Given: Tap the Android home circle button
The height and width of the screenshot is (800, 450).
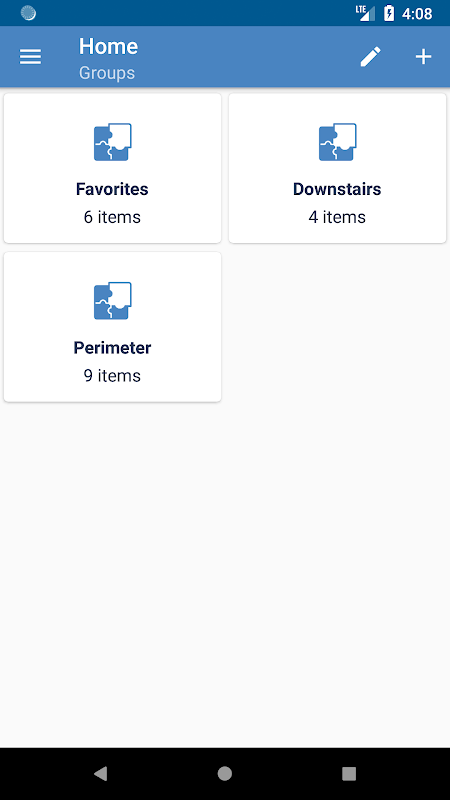Looking at the screenshot, I should pyautogui.click(x=225, y=773).
